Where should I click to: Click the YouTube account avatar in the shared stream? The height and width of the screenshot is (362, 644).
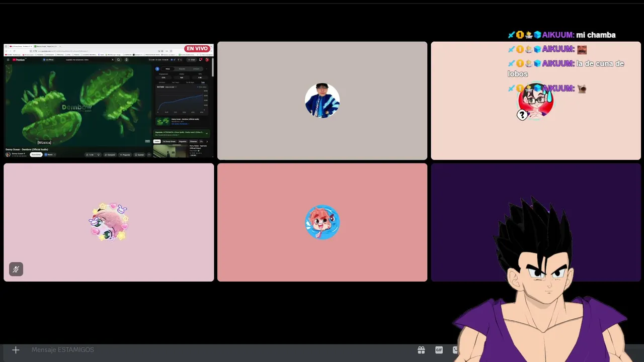(x=207, y=59)
